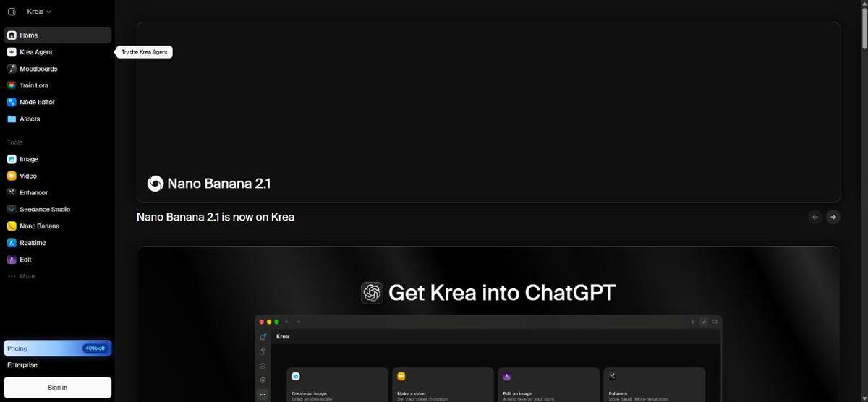Expand the Krea workspace dropdown
Viewport: 868px width, 402px height.
(x=39, y=12)
